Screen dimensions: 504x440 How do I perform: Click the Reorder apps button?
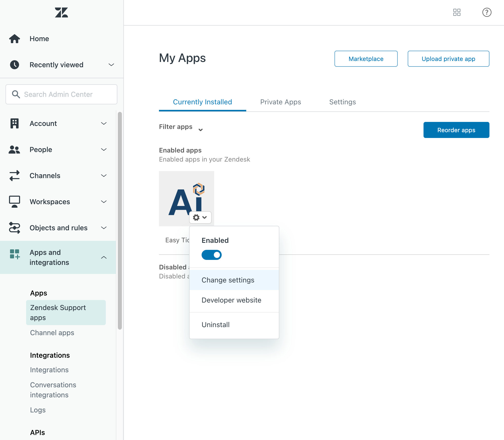(456, 130)
